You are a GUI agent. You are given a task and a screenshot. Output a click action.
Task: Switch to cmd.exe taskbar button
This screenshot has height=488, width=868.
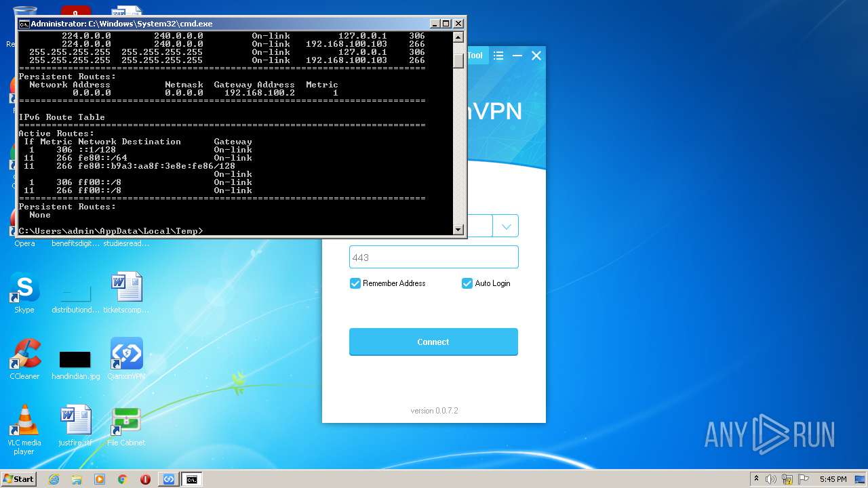click(192, 479)
